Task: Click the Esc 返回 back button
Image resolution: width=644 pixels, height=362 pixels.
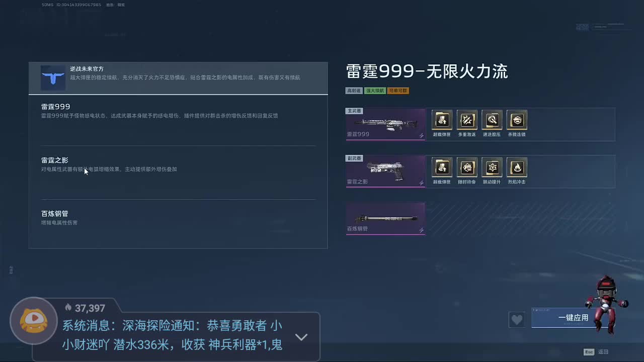Action: [596, 352]
